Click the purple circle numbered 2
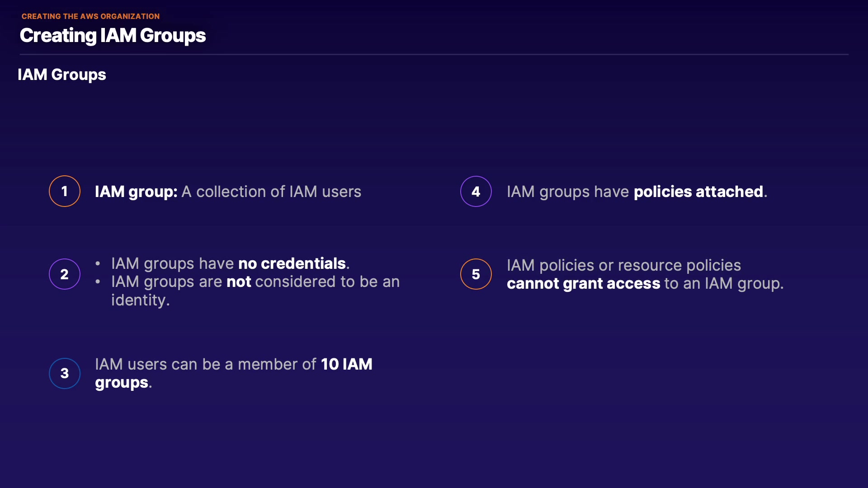 65,274
